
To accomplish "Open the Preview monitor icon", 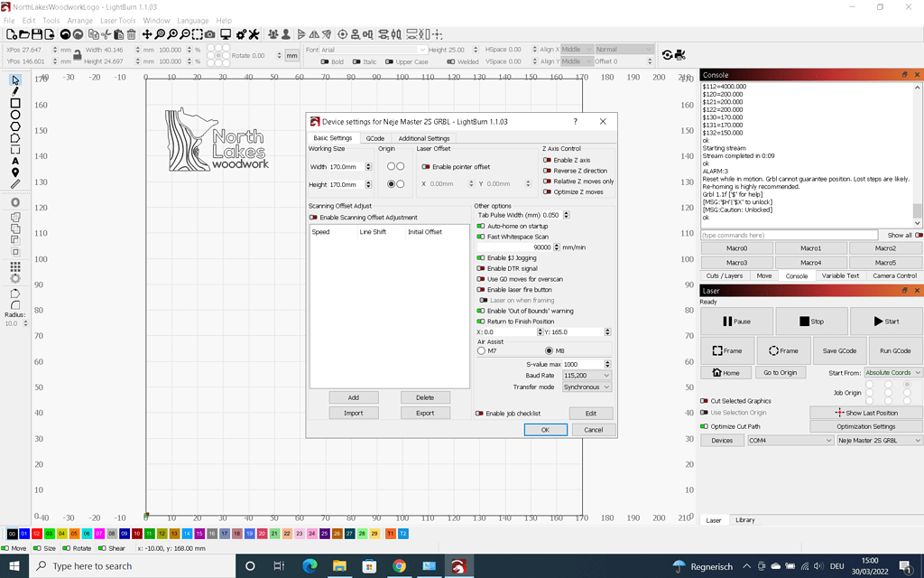I will [x=226, y=35].
